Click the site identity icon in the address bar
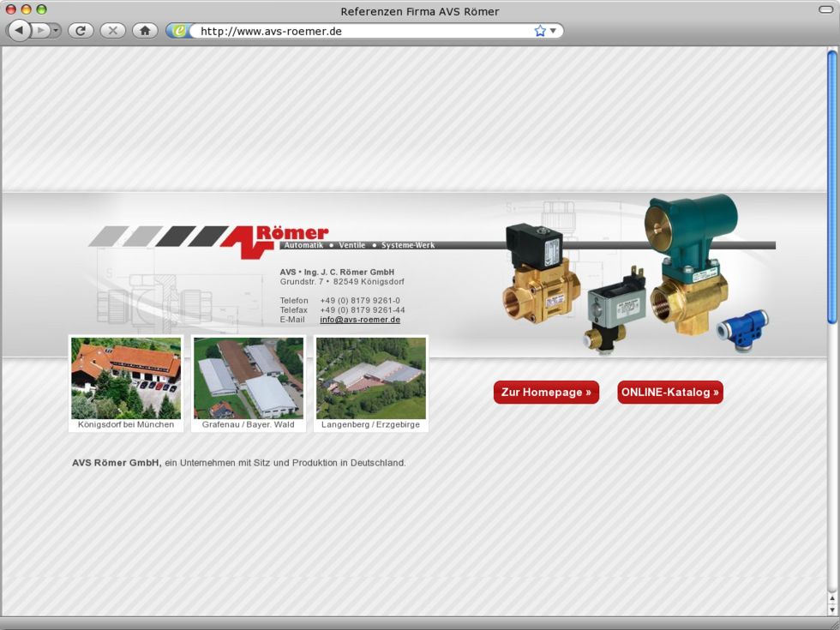 coord(179,31)
